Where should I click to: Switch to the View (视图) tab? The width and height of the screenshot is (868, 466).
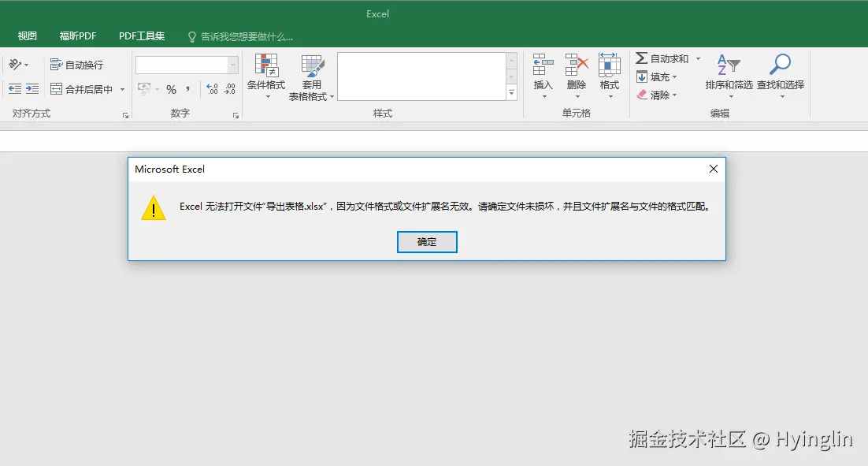tap(27, 36)
